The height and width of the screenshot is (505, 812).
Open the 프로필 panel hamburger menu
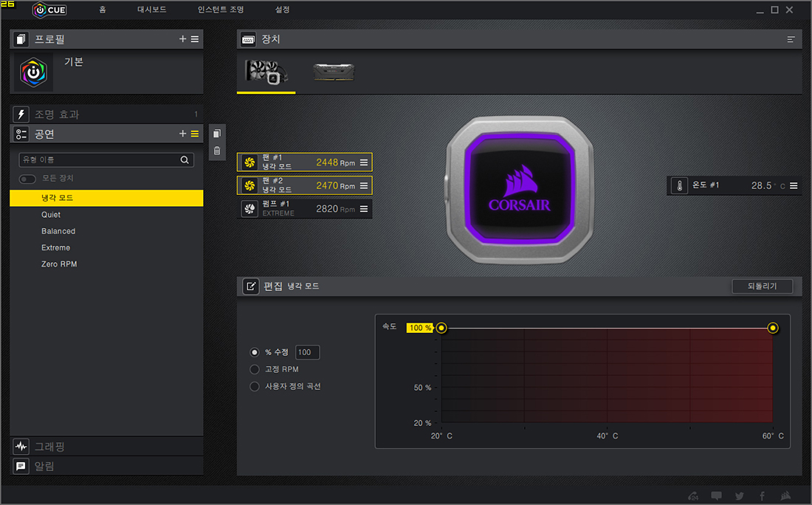tap(195, 39)
